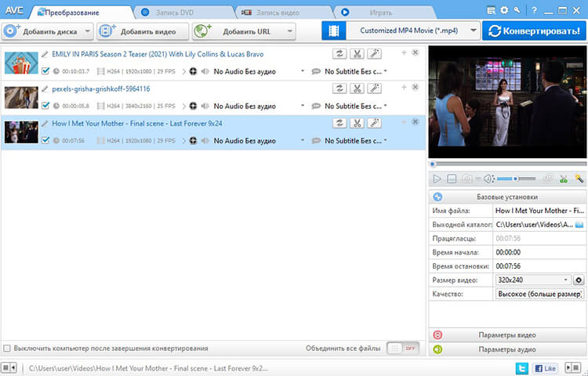Expand the Добавить диска dropdown arrow
The height and width of the screenshot is (376, 588).
(x=87, y=31)
